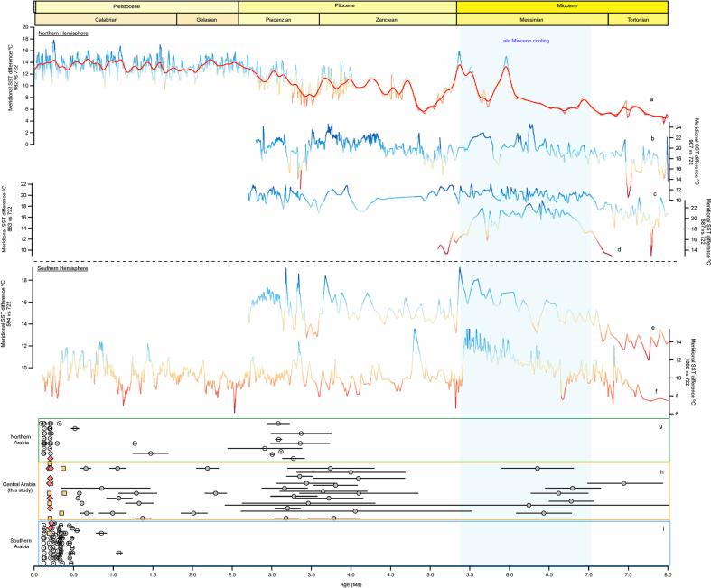Screen dimensions: 711x588
Task: Click the 8.0 tick on age axis
Action: (668, 574)
